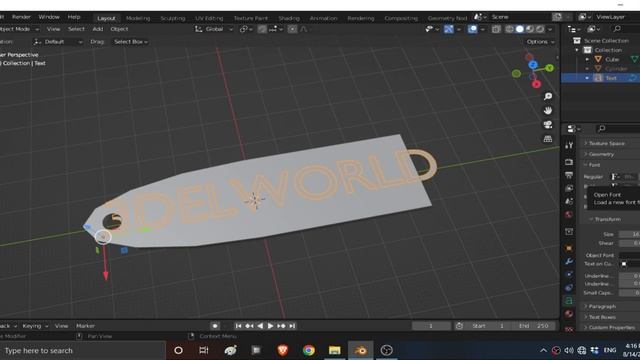Viewport: 640px width, 360px height.
Task: Switch to the Shading workspace tab
Action: [289, 18]
